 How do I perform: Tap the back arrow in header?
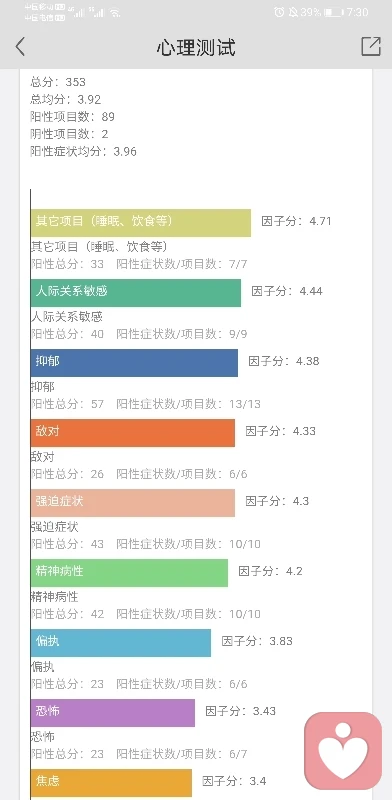click(x=20, y=47)
